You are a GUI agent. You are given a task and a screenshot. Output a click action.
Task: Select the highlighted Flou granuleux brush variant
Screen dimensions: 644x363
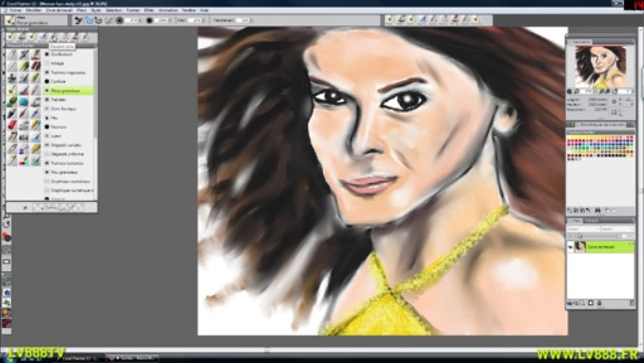[x=68, y=91]
